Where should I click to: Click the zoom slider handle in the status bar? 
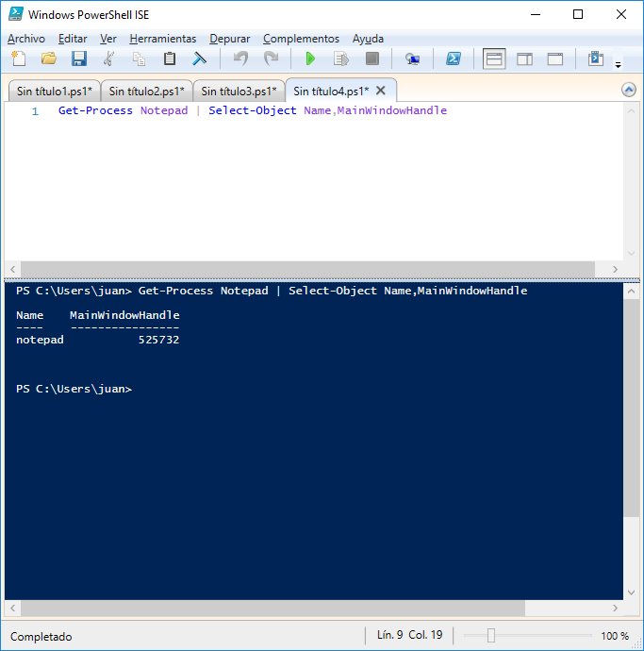pos(491,635)
